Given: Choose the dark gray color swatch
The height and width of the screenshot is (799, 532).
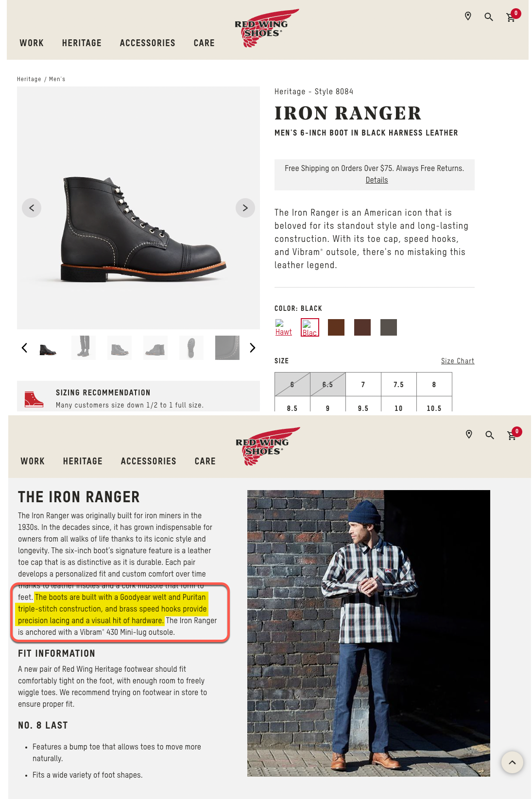Looking at the screenshot, I should point(389,327).
